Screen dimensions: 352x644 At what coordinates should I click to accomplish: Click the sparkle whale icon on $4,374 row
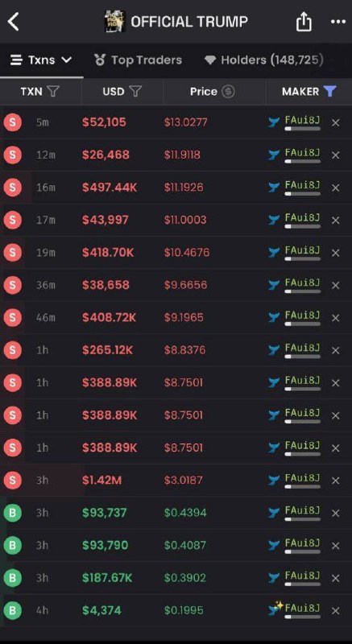tap(276, 608)
